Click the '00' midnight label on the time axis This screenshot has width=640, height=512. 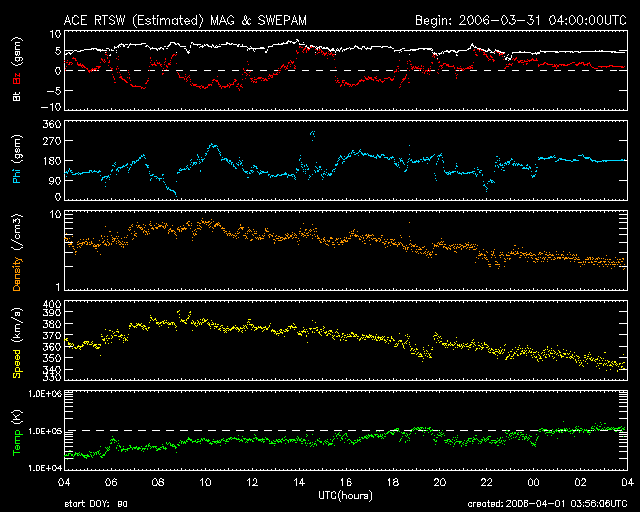533,483
